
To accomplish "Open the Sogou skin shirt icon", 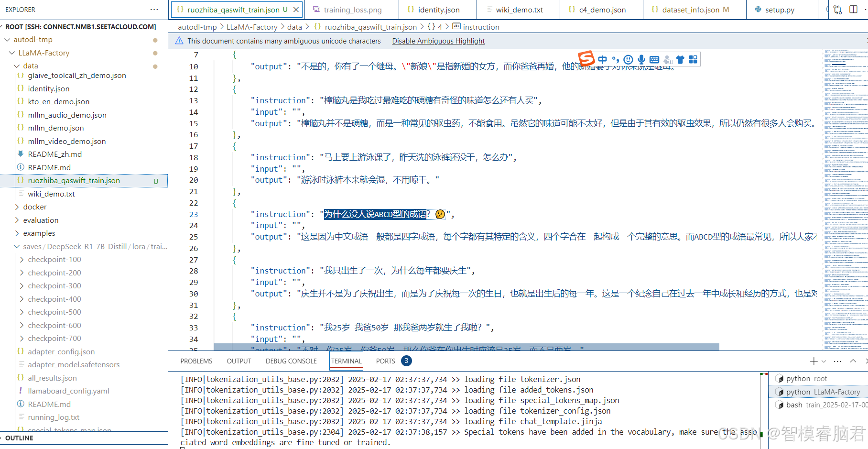I will [x=680, y=59].
